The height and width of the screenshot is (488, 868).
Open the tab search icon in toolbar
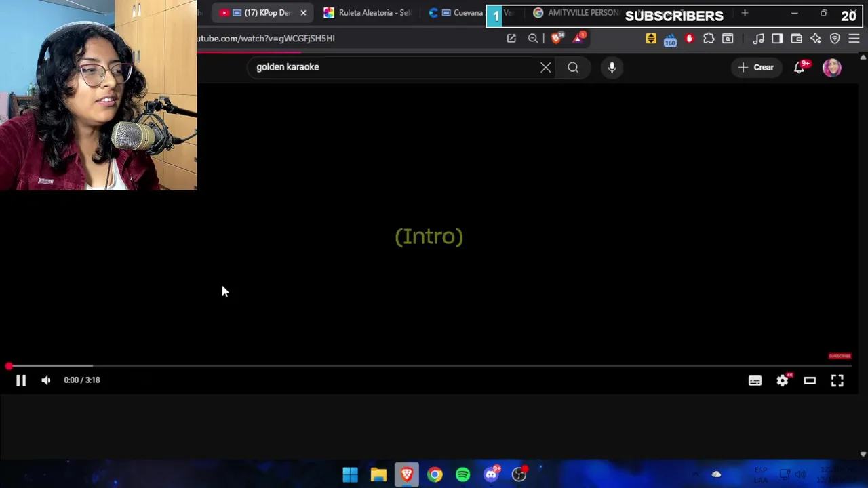click(x=728, y=39)
